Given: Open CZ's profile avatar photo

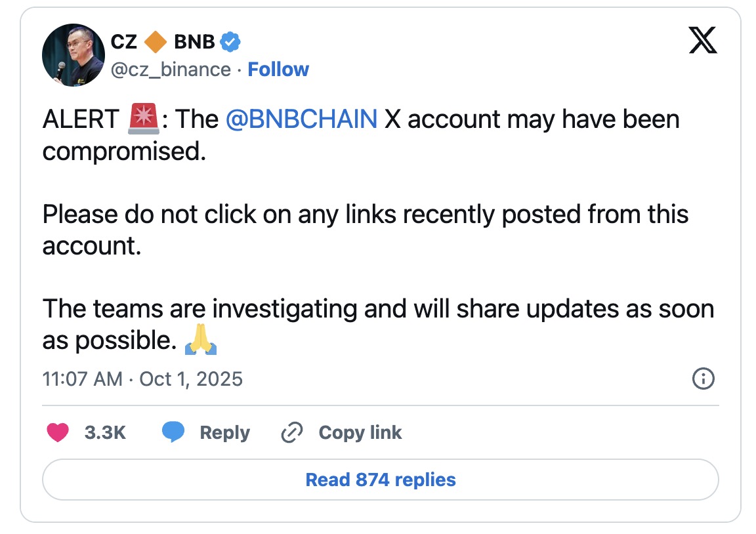Looking at the screenshot, I should pyautogui.click(x=73, y=56).
